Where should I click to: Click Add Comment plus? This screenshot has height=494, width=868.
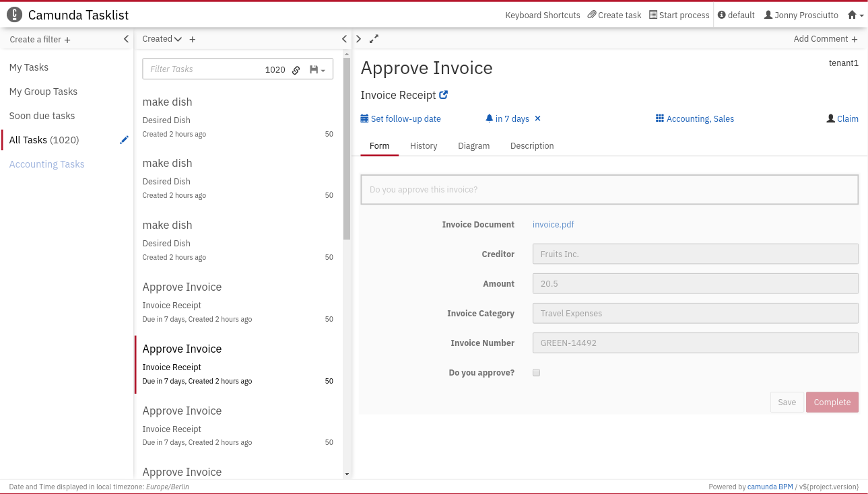pos(826,39)
